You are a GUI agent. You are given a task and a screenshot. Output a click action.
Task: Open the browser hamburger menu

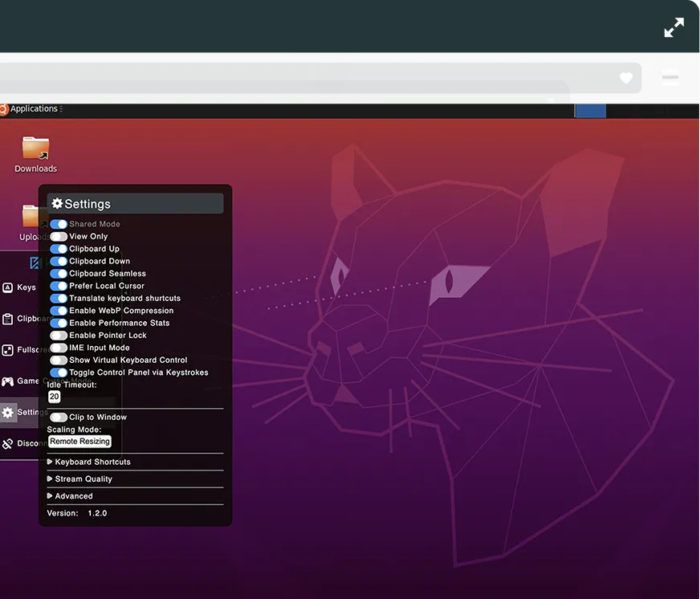[671, 78]
